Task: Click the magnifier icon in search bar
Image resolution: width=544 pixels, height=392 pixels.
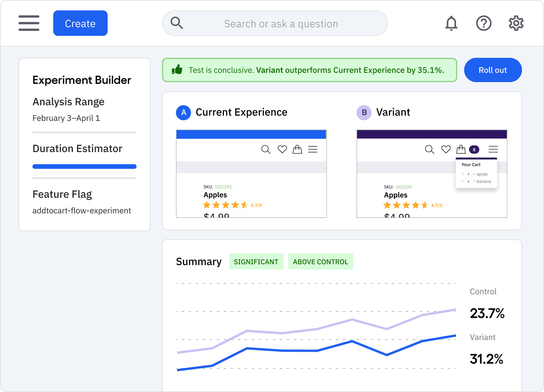Action: click(177, 23)
